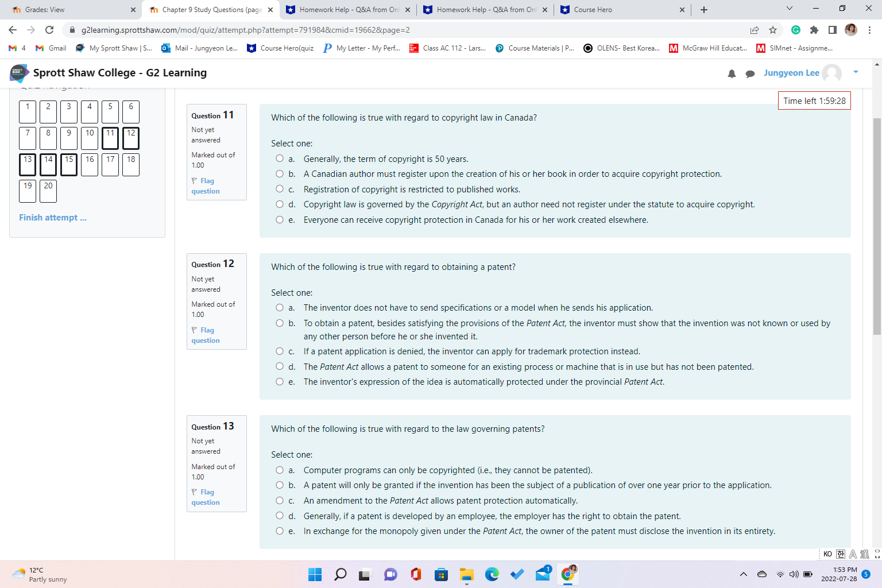Open the Windows Start menu
Image resolution: width=882 pixels, height=588 pixels.
315,574
